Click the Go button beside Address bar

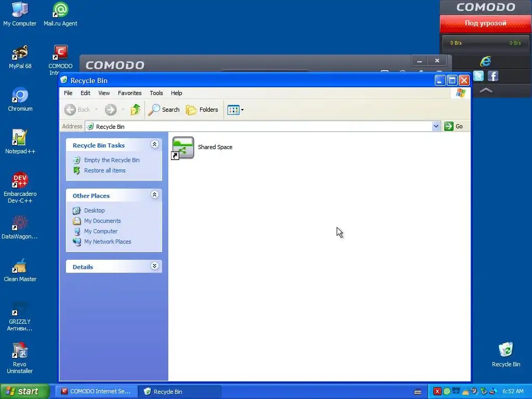coord(454,127)
